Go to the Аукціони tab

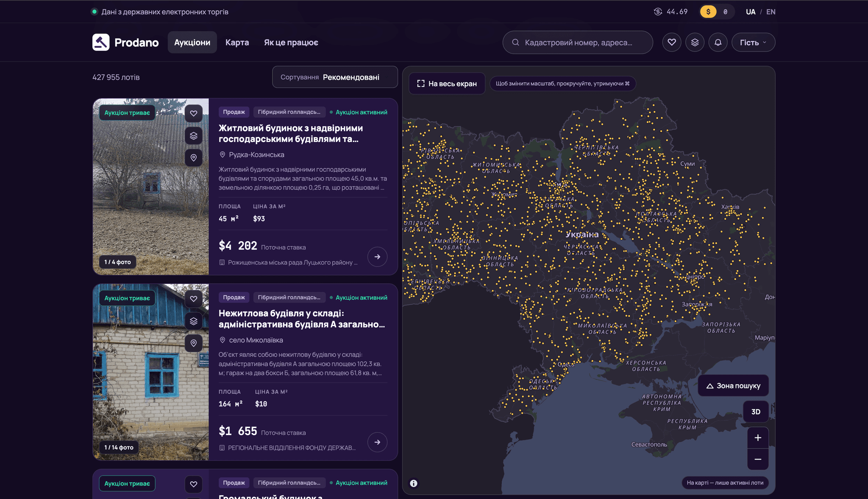pyautogui.click(x=192, y=42)
